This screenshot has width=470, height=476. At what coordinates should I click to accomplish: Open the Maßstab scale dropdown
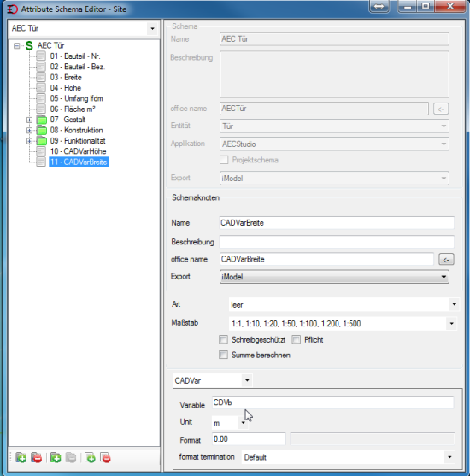point(451,324)
